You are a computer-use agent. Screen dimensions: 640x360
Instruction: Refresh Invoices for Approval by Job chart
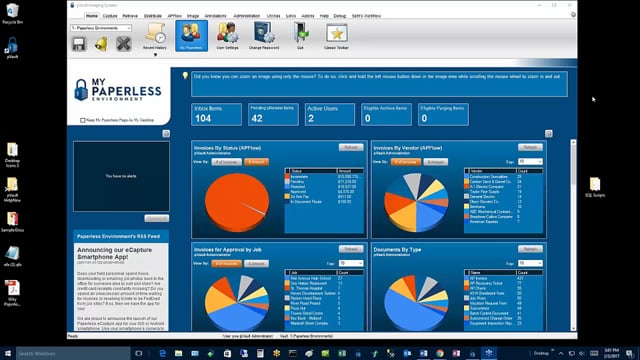click(x=351, y=249)
